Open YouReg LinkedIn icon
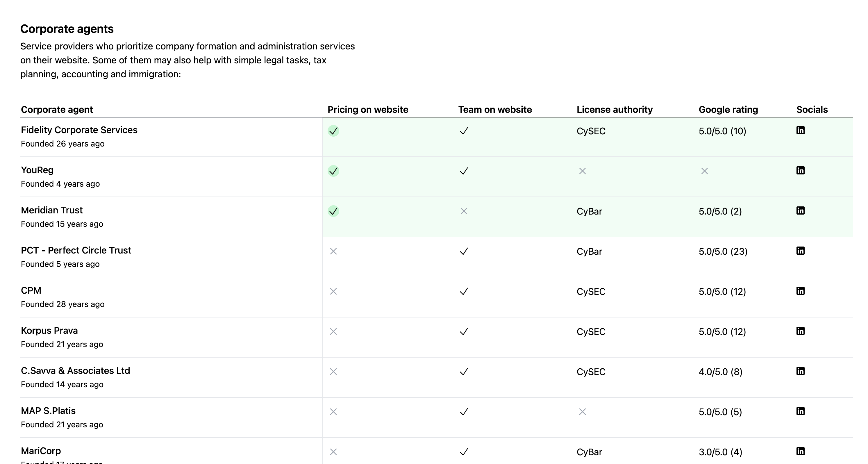The height and width of the screenshot is (464, 868). tap(800, 170)
